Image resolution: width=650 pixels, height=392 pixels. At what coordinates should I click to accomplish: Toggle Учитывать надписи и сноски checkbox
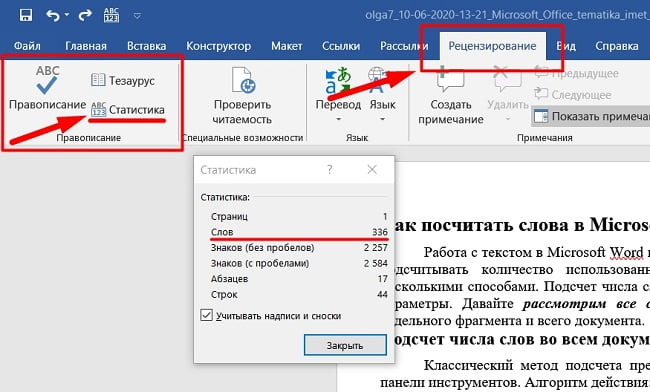206,315
